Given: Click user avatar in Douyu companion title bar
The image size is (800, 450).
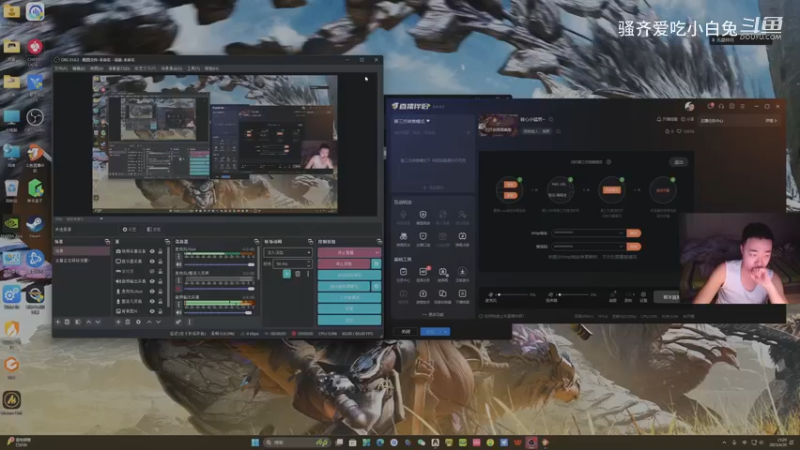Looking at the screenshot, I should (x=689, y=106).
